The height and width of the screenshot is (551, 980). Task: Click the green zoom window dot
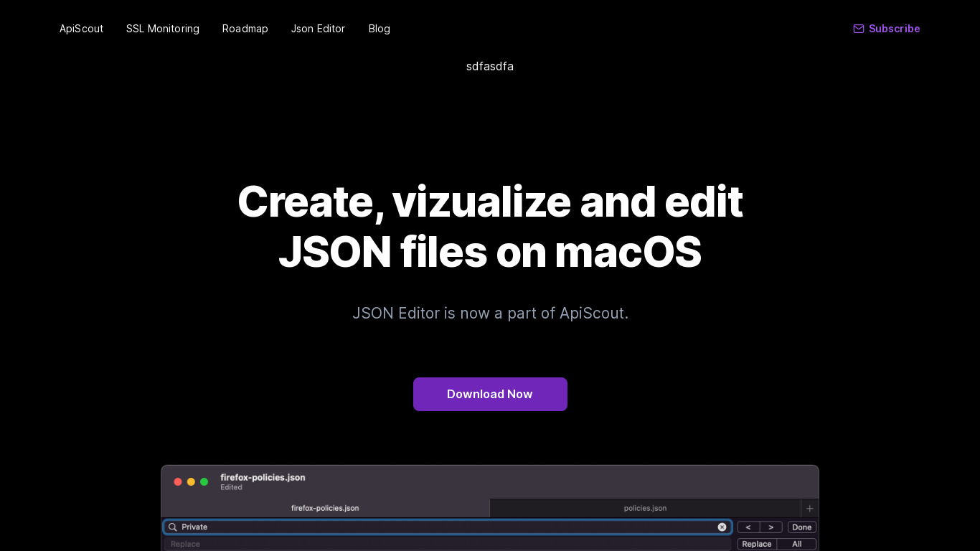point(204,482)
